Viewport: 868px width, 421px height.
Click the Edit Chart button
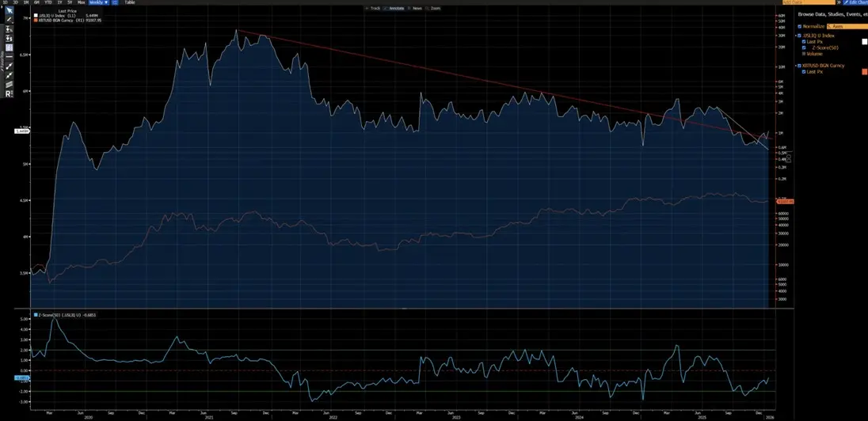pos(857,2)
